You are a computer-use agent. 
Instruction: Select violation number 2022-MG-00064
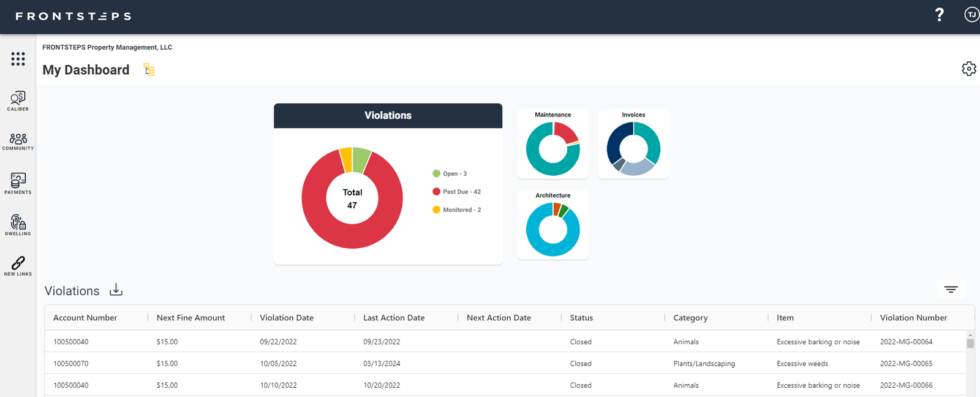pyautogui.click(x=906, y=342)
